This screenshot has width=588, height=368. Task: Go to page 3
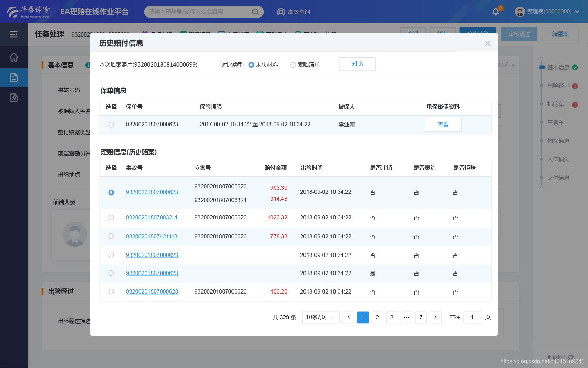(x=392, y=317)
